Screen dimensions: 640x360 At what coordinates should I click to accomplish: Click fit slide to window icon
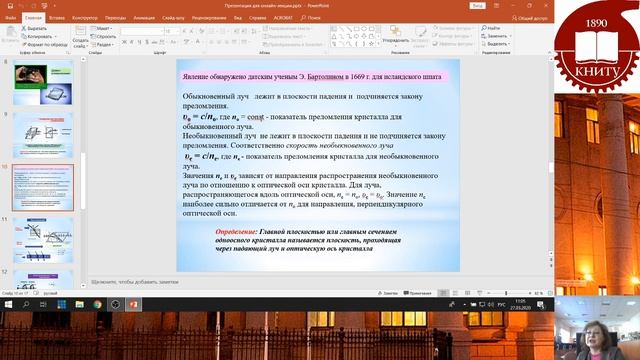click(x=550, y=293)
